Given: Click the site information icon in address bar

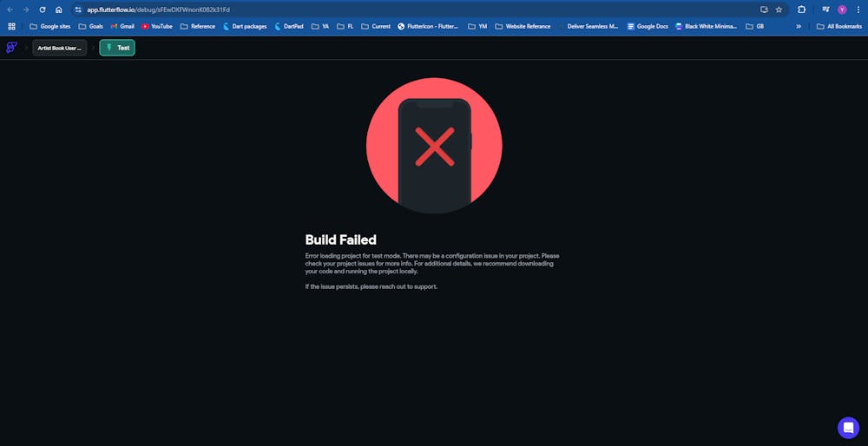Looking at the screenshot, I should click(x=78, y=10).
